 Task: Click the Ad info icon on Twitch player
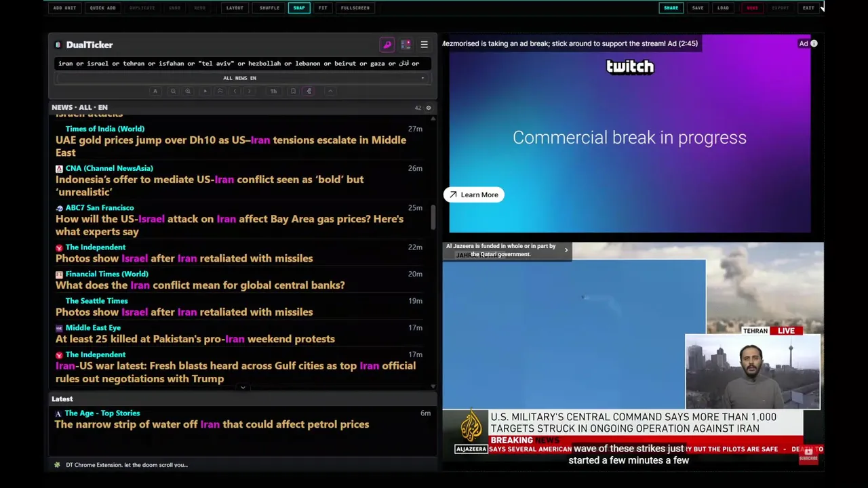pyautogui.click(x=814, y=43)
